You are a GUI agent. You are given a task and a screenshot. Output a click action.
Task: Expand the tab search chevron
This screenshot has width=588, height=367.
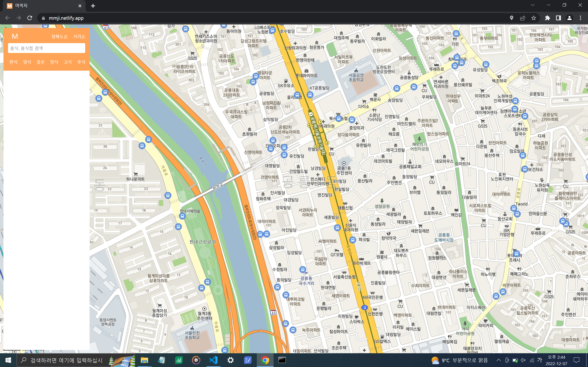click(x=533, y=5)
